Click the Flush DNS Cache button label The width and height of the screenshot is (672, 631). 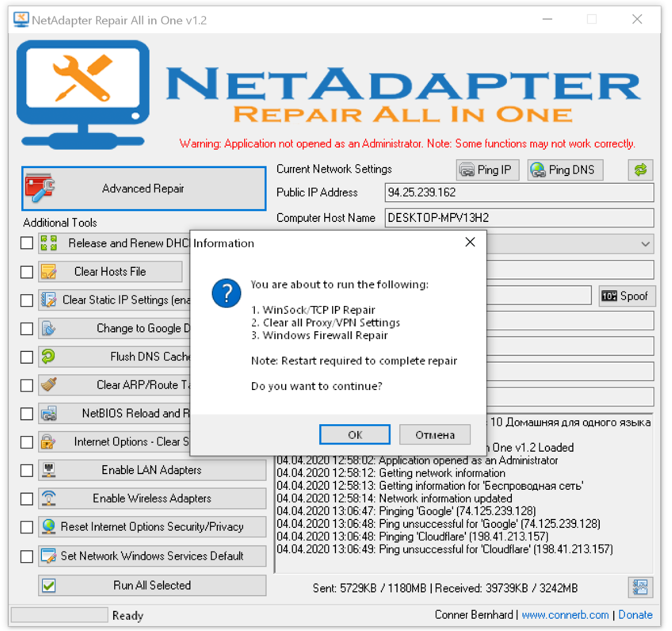[150, 356]
